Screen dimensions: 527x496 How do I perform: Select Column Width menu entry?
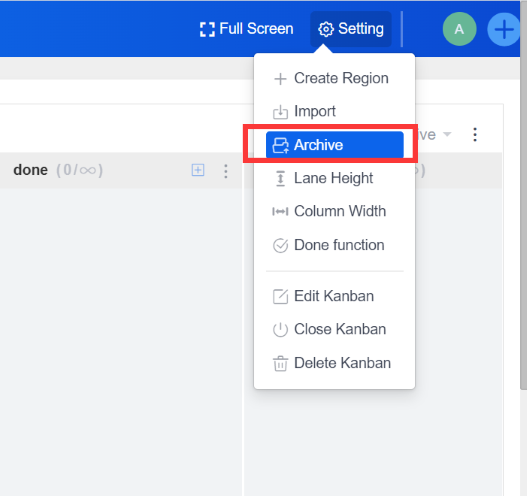334,211
